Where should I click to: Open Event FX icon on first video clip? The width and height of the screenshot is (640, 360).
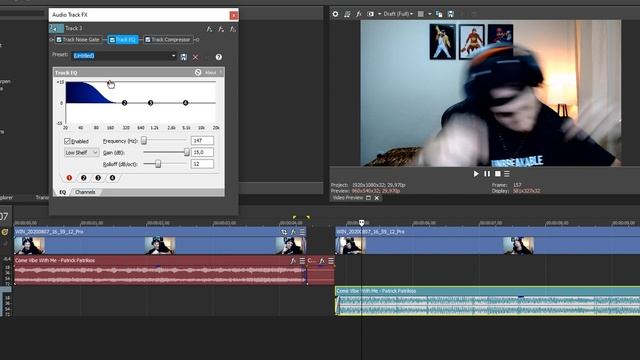click(293, 232)
